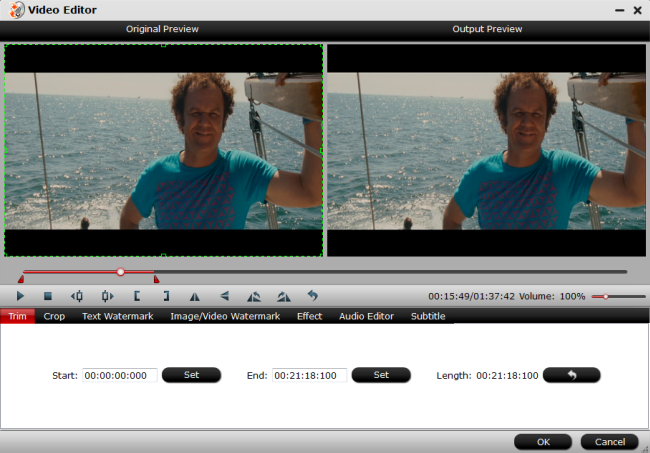Minimize the Video Editor window
This screenshot has height=453, width=650.
coord(620,10)
